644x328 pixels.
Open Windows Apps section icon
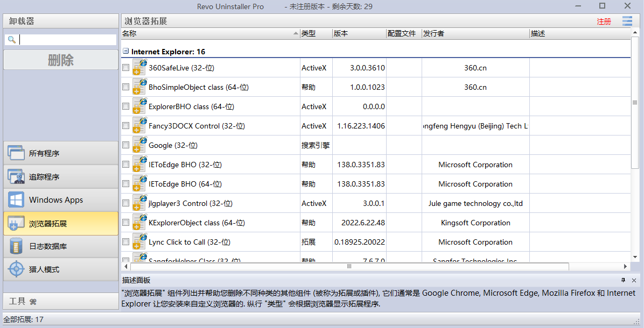pos(16,200)
